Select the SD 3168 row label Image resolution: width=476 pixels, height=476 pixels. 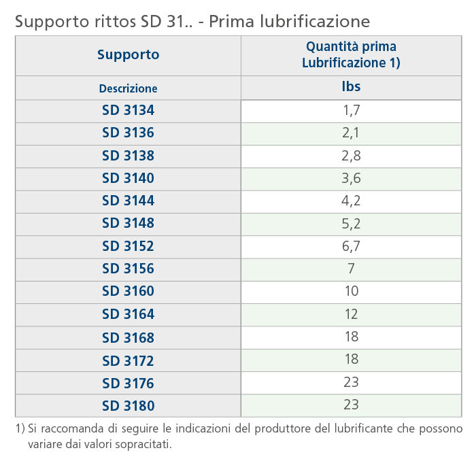point(128,337)
